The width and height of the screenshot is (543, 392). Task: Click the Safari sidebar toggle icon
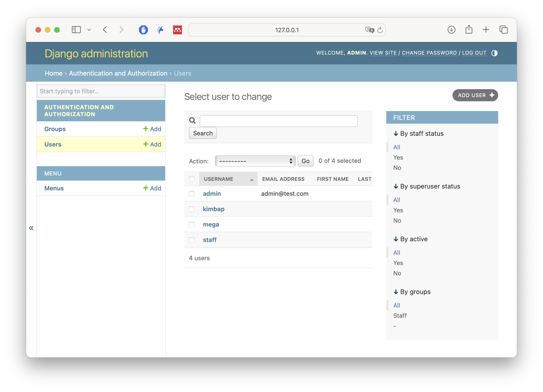coord(76,30)
